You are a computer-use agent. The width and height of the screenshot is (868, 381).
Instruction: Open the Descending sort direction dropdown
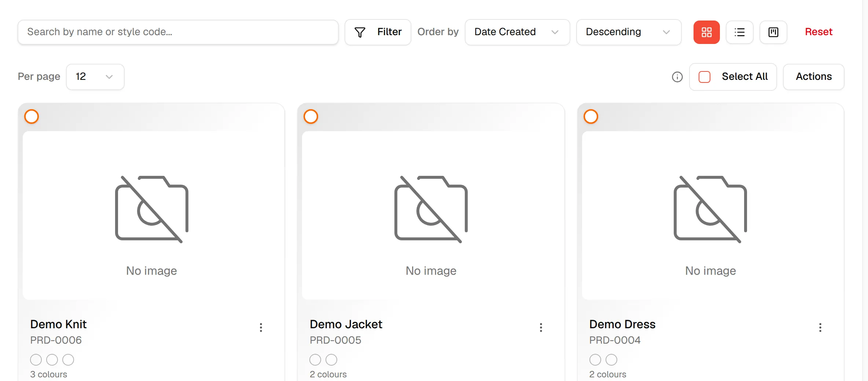point(629,32)
